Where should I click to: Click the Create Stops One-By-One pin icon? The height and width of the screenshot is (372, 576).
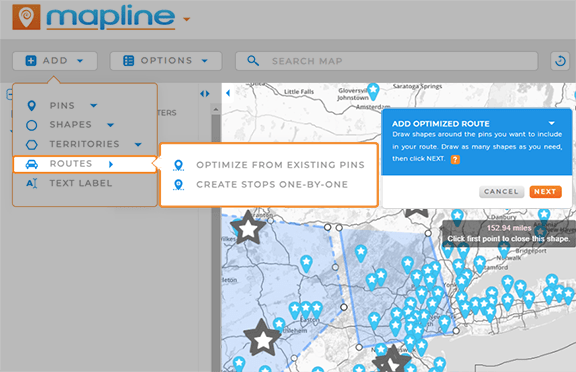[x=179, y=185]
